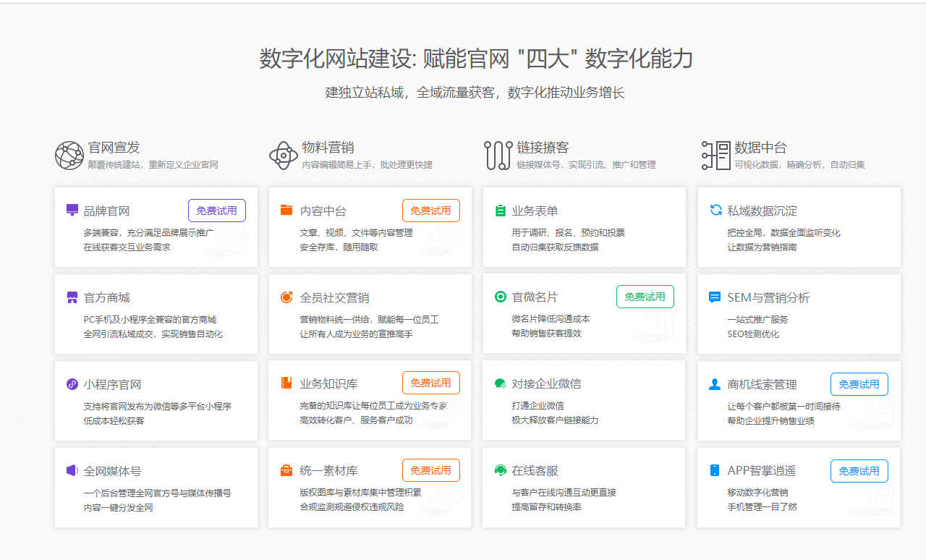The image size is (926, 560).
Task: Open the SEM与营销分析 card title
Action: [768, 297]
